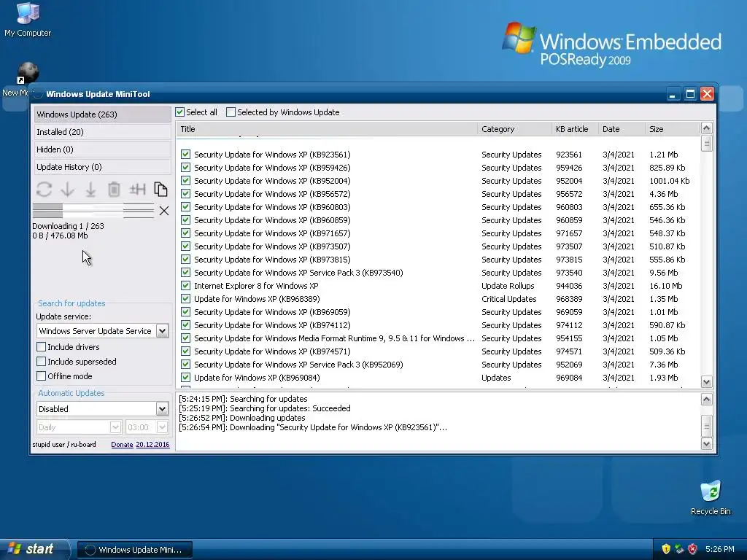Click the Windows Update MiniTool taskbar button
This screenshot has height=560, width=747.
pyautogui.click(x=135, y=550)
